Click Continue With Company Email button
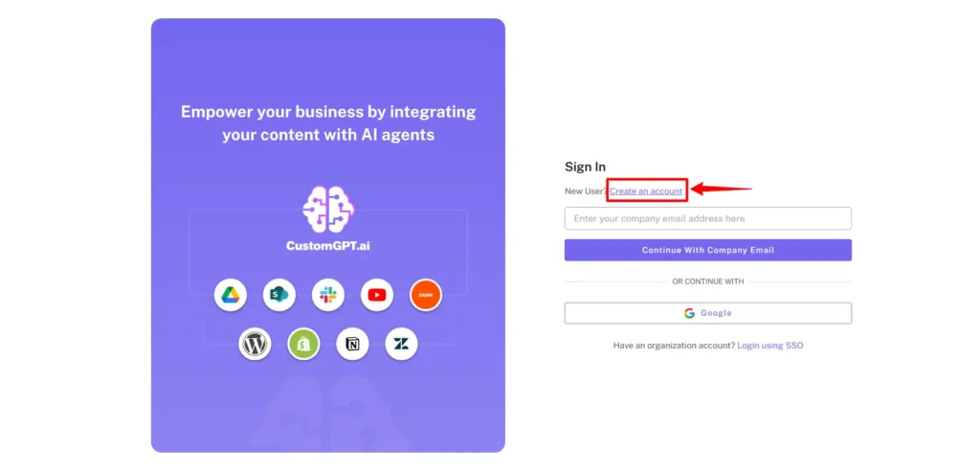Screen dimensions: 980x471 (707, 250)
